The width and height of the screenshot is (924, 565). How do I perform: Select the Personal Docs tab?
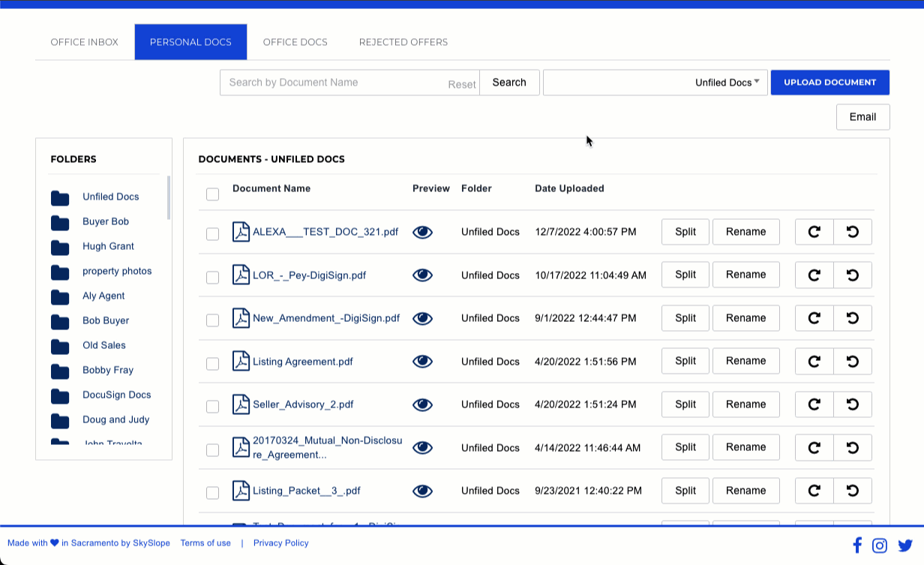point(190,42)
